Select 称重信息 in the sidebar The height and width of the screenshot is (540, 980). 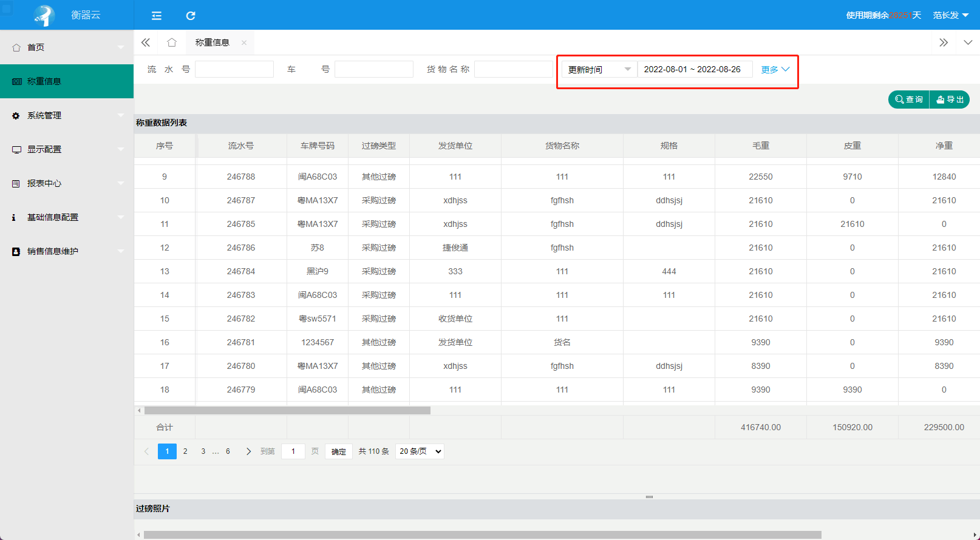click(x=67, y=81)
